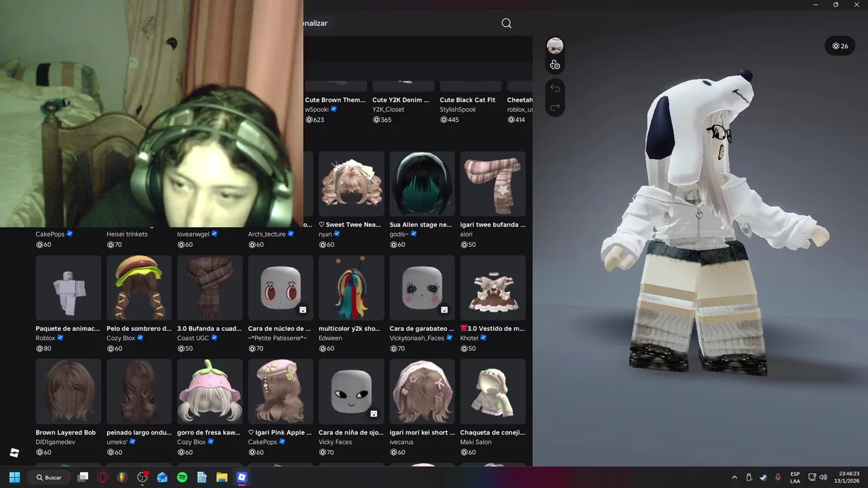Open the 'Cute Brown Them...' bundle title

click(335, 100)
